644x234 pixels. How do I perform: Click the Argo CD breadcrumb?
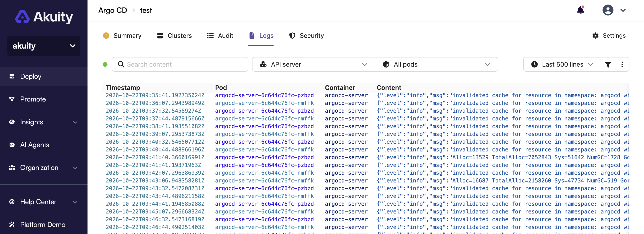coord(113,10)
